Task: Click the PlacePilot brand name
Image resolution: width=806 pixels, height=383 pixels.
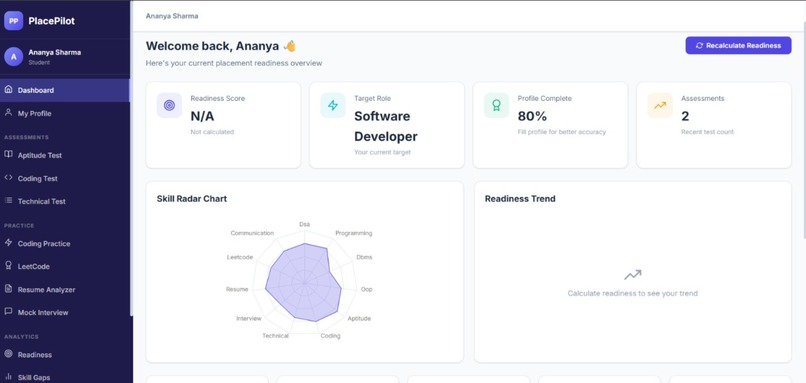Action: coord(51,21)
